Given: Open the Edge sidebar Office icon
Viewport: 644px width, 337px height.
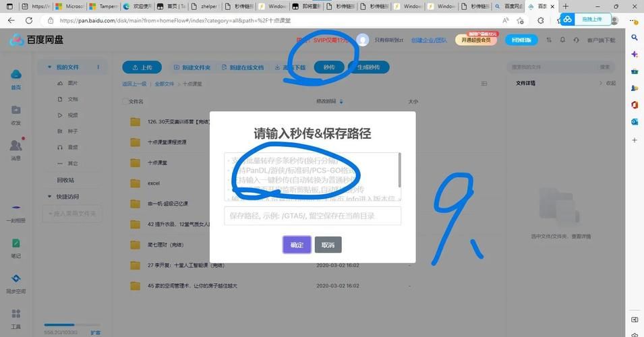Looking at the screenshot, I should click(x=635, y=105).
